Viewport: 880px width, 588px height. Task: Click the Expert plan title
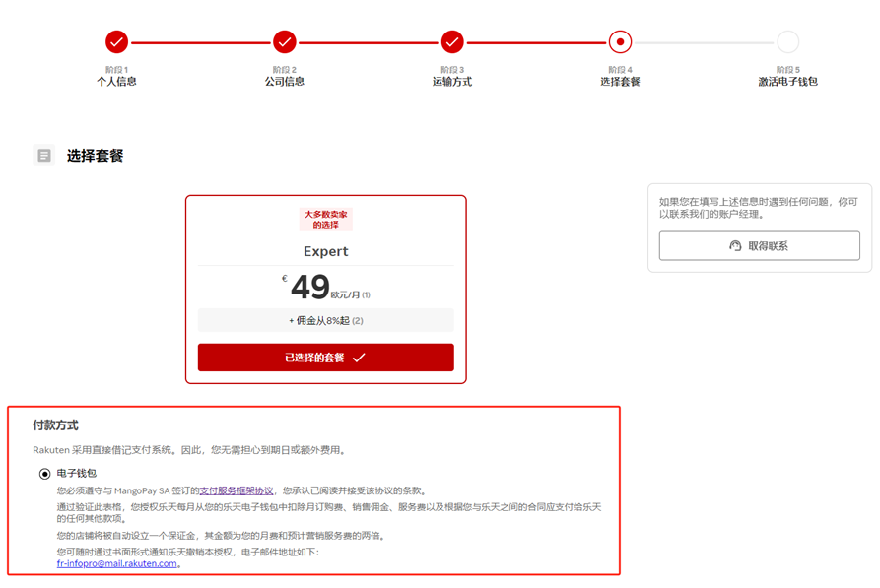click(x=325, y=251)
